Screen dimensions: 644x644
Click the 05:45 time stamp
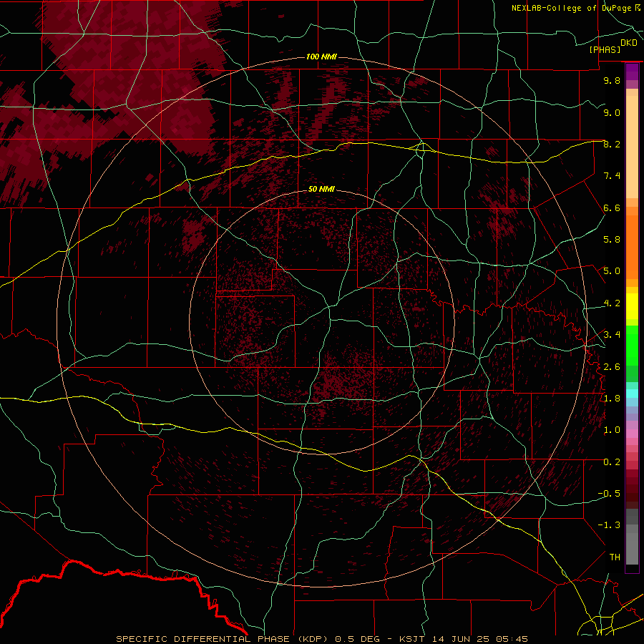tap(512, 639)
